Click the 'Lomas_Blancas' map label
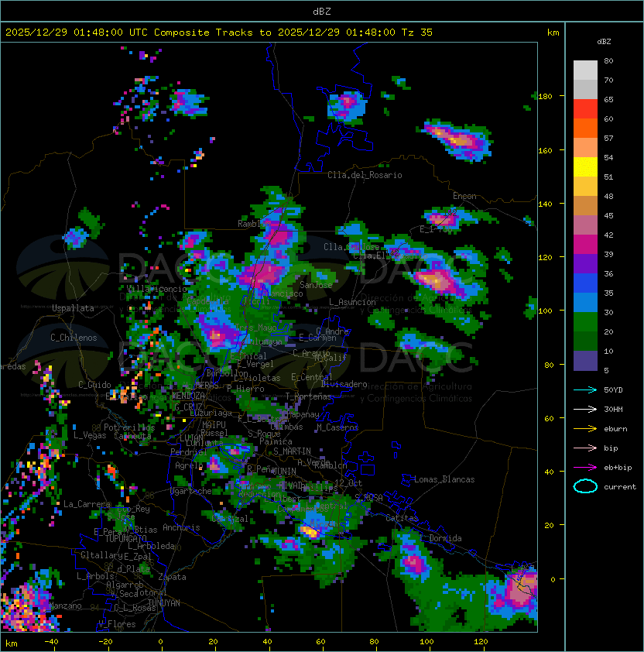The image size is (644, 652). 444,479
